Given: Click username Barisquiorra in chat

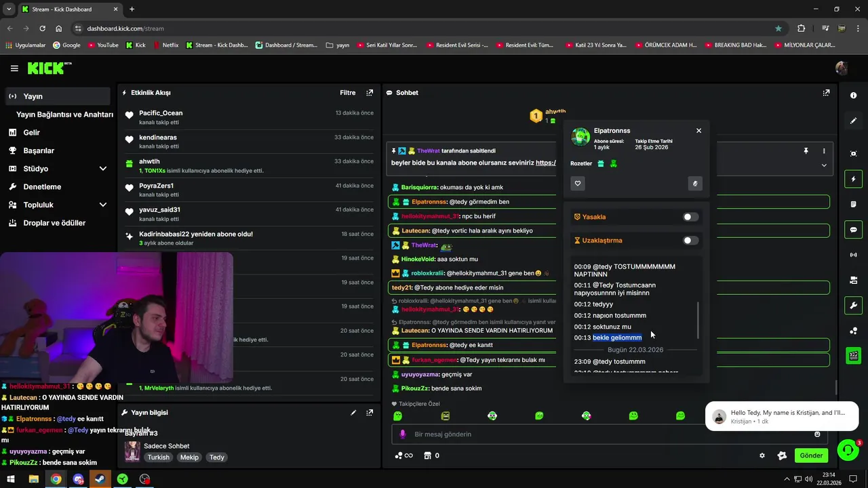Looking at the screenshot, I should pyautogui.click(x=419, y=187).
